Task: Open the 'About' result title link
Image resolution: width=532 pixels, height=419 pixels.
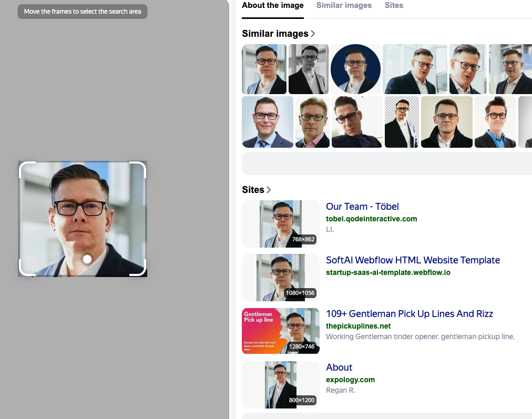Action: coord(339,367)
